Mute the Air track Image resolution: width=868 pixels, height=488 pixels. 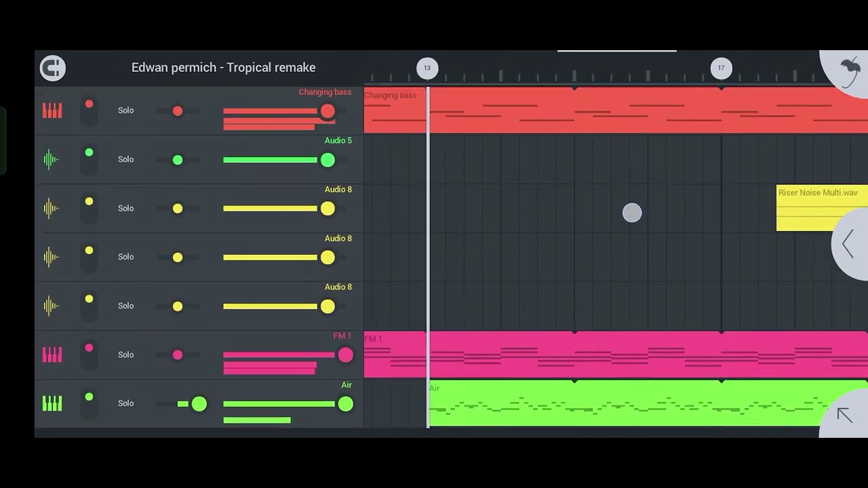(89, 403)
